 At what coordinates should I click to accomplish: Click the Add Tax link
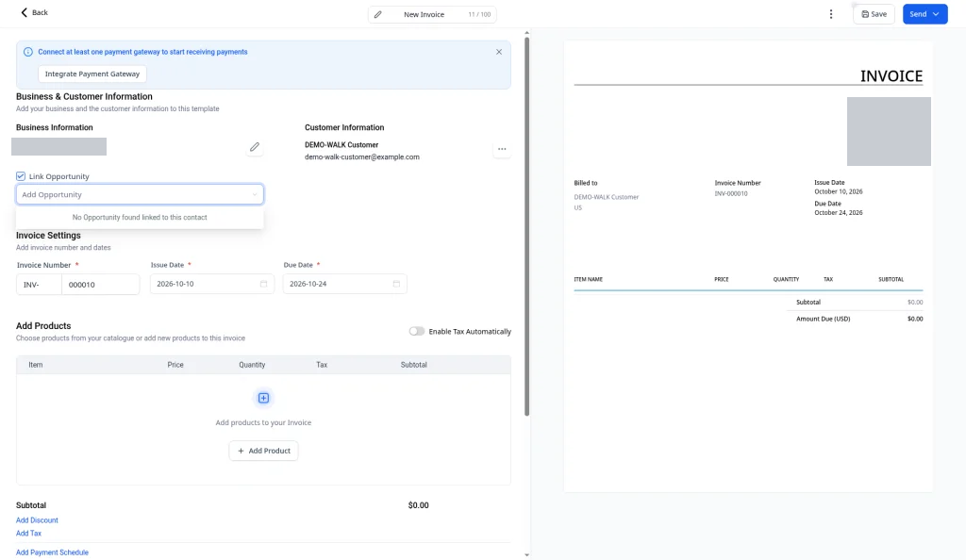click(28, 534)
